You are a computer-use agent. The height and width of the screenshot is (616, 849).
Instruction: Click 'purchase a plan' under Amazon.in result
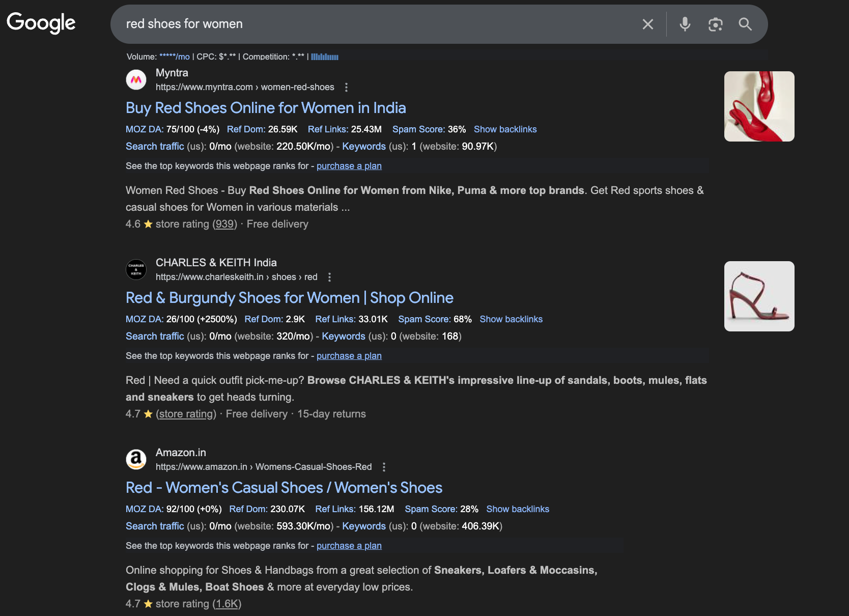tap(349, 546)
